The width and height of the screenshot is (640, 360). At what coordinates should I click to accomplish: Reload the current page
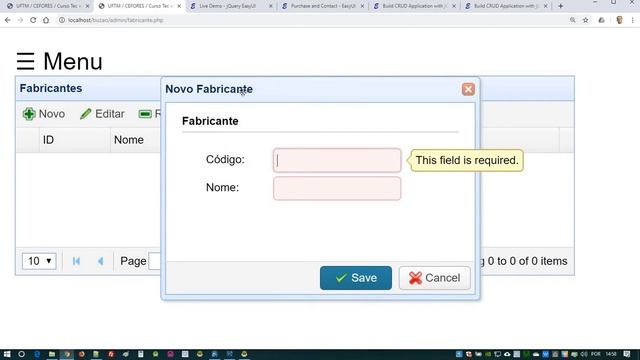33,20
